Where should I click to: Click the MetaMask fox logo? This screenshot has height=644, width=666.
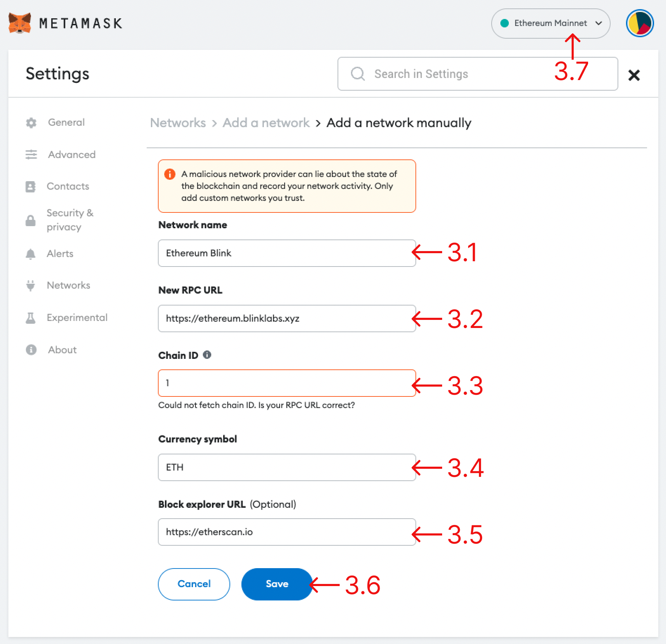pos(20,23)
